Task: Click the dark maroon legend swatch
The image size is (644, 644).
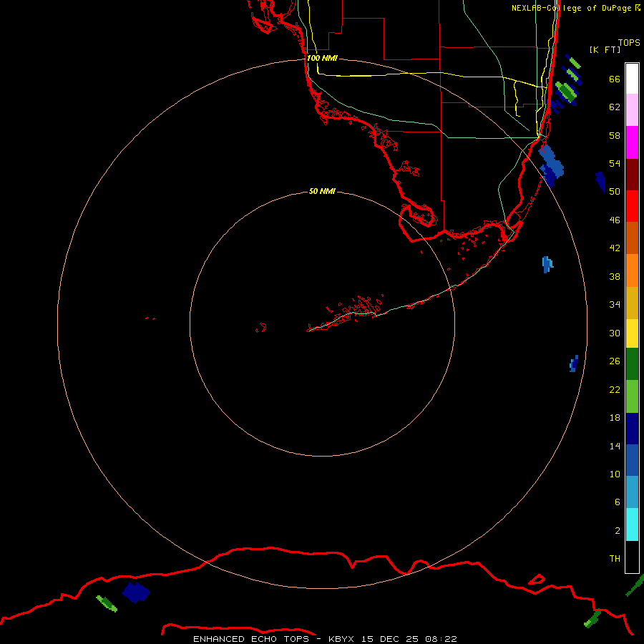Action: tap(632, 175)
